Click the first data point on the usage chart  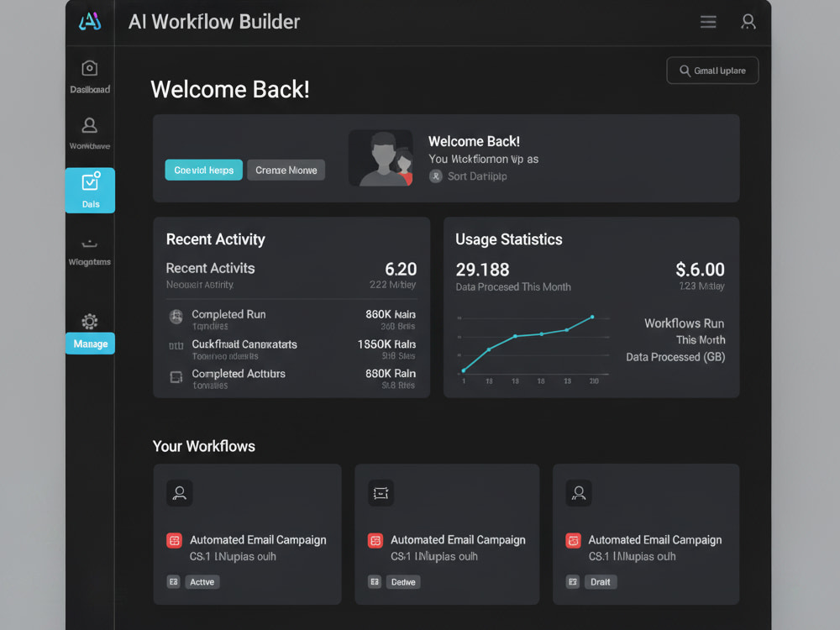tap(464, 370)
